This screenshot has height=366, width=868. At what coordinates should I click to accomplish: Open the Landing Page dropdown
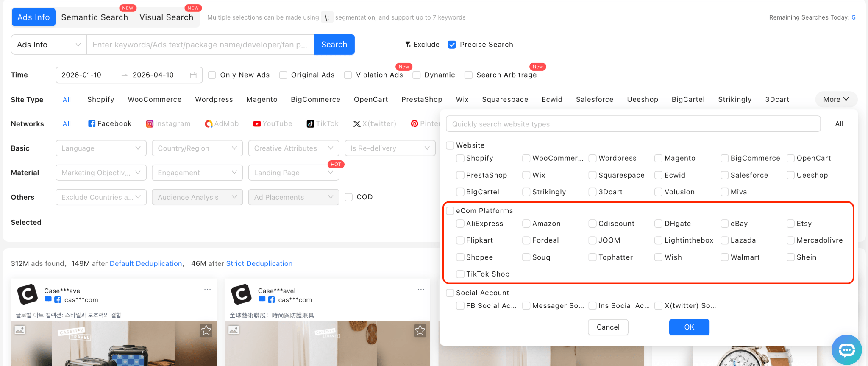(294, 173)
